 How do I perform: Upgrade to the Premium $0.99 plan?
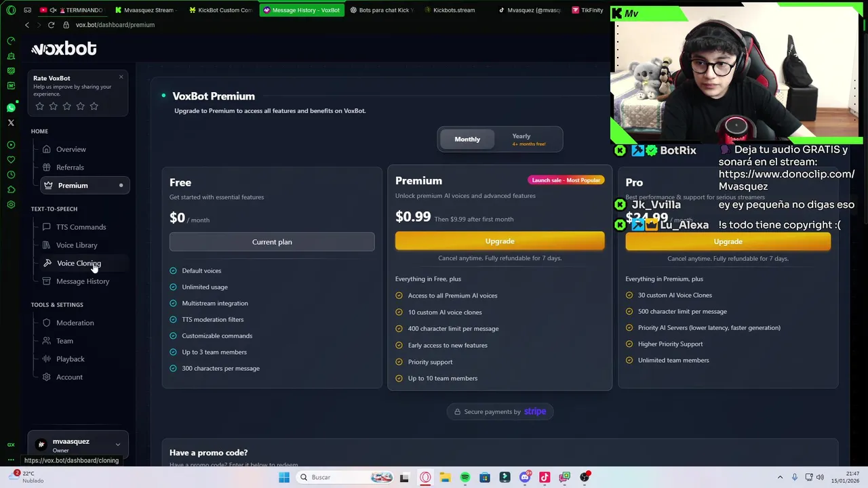[x=500, y=241]
